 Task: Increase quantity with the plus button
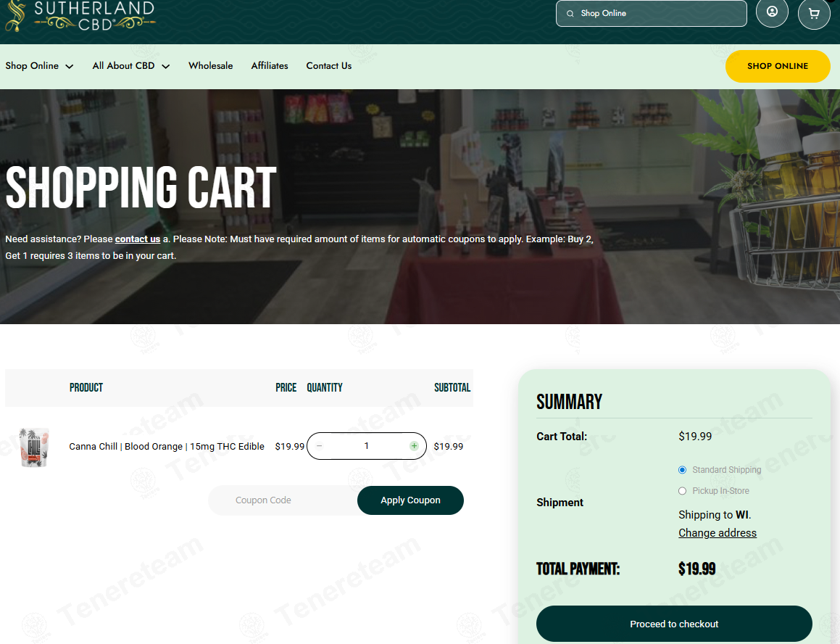coord(414,445)
